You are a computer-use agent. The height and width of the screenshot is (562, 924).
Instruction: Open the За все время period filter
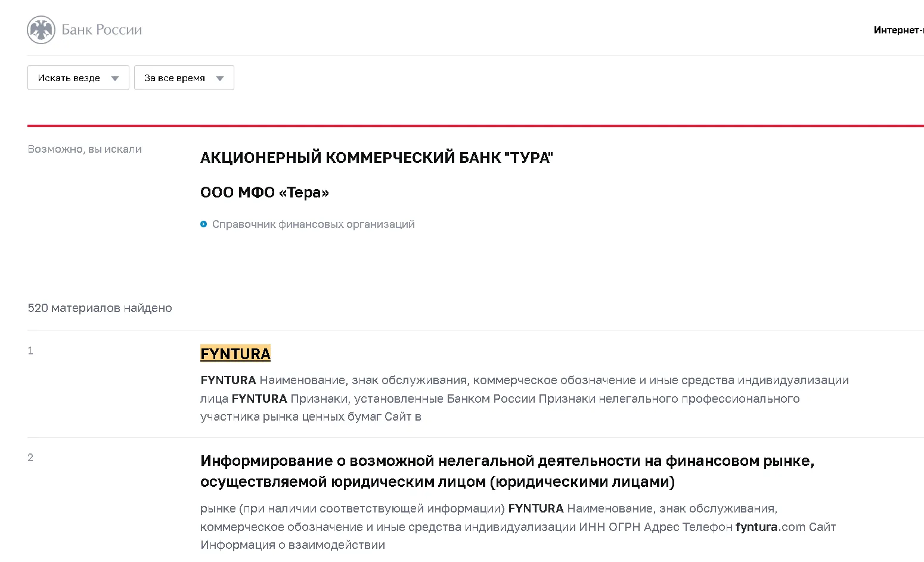[184, 78]
